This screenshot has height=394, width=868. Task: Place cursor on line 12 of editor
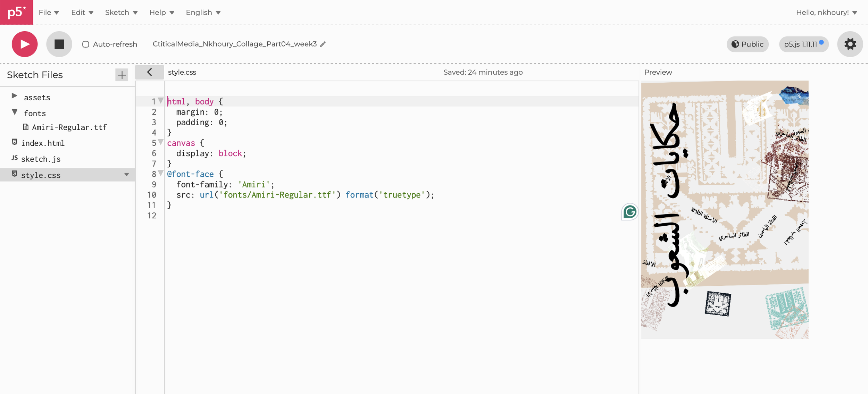401,216
